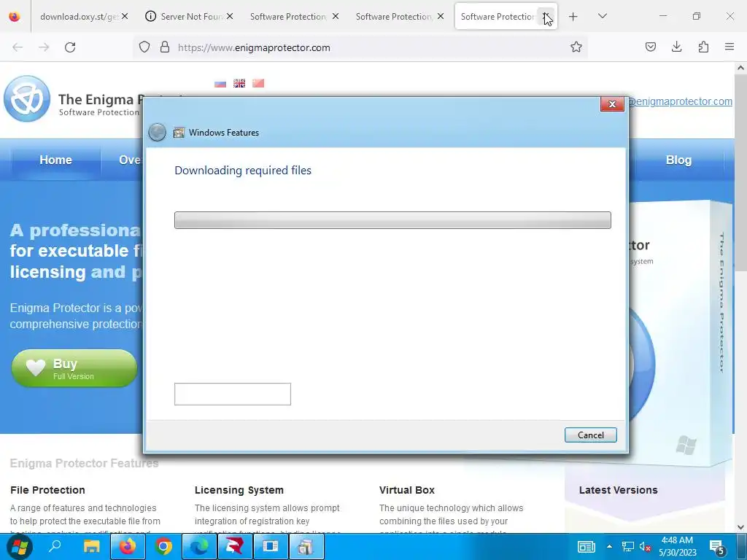
Task: Click the Windows Features back arrow
Action: (x=158, y=133)
